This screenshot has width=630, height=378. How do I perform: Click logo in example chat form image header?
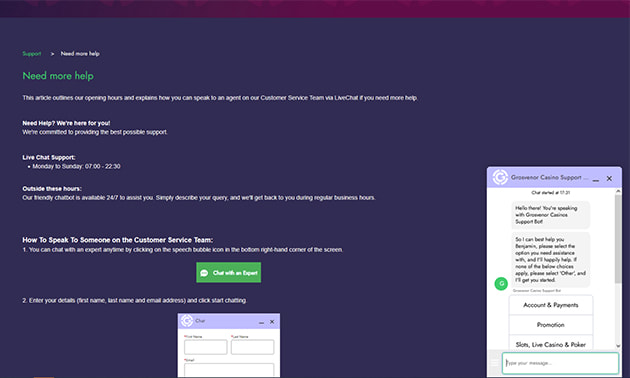tap(187, 321)
